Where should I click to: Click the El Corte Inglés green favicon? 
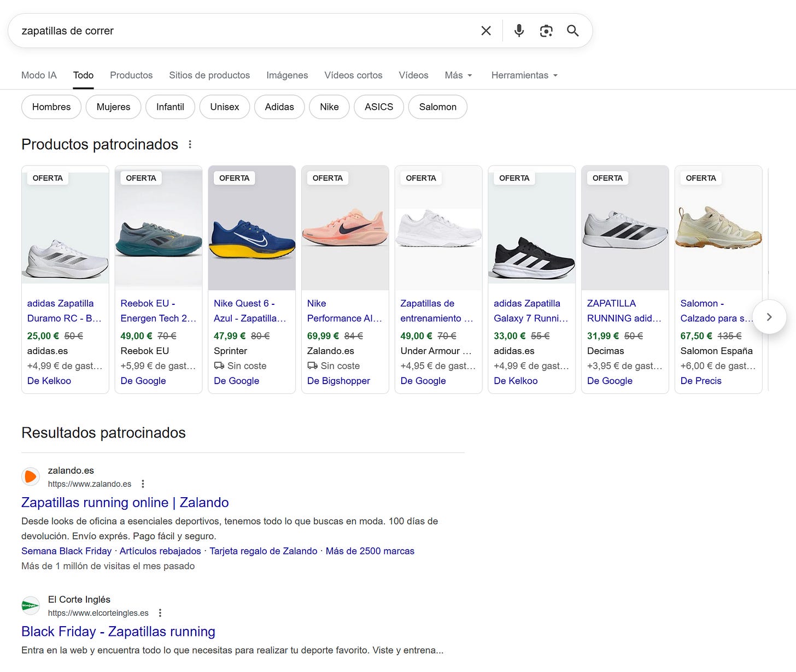tap(31, 605)
